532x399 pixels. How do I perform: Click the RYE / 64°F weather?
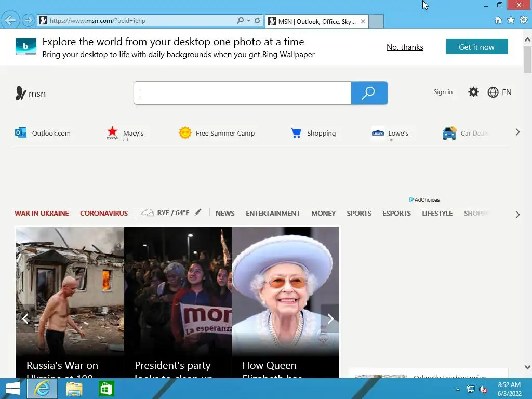tap(165, 212)
